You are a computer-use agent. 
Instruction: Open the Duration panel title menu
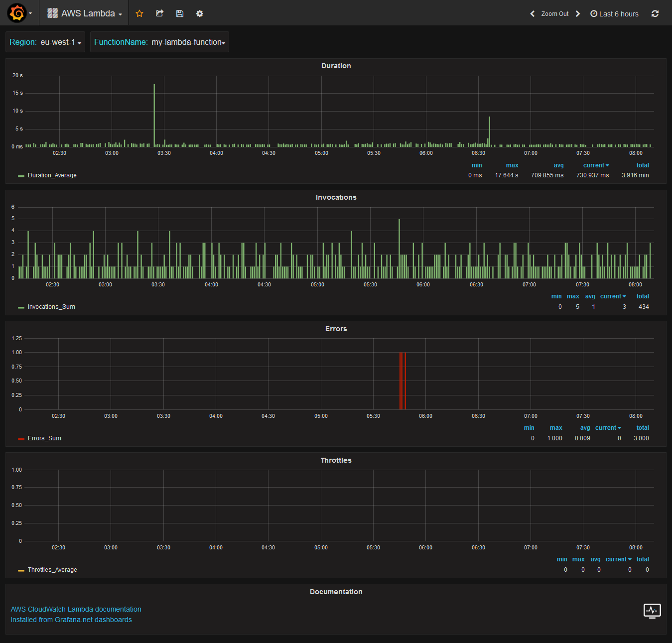coord(336,66)
